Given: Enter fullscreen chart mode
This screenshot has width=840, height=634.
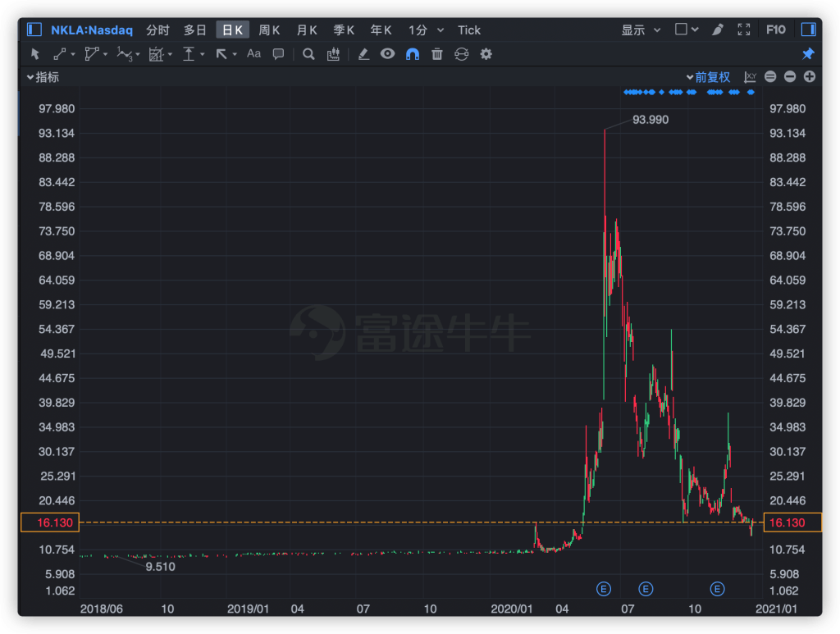Looking at the screenshot, I should (x=744, y=30).
